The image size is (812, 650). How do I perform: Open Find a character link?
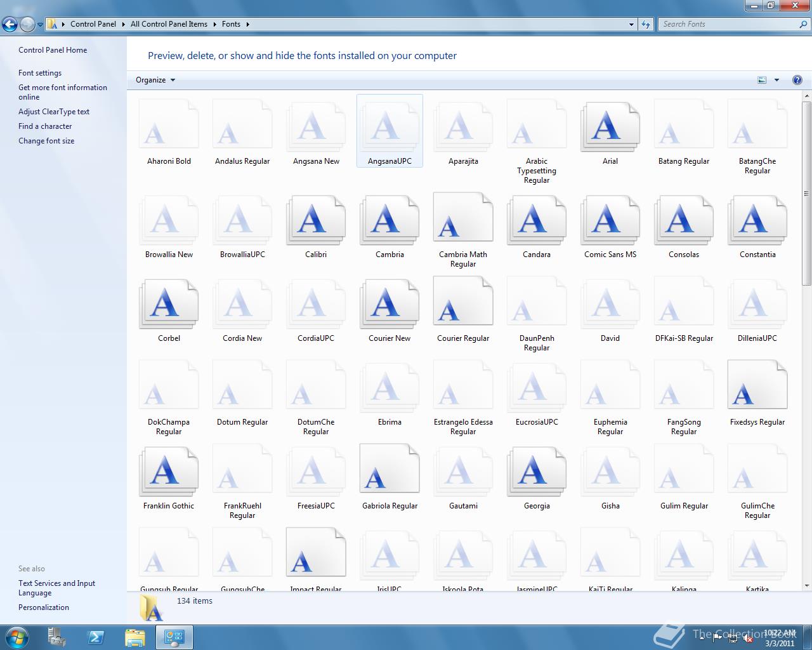45,126
